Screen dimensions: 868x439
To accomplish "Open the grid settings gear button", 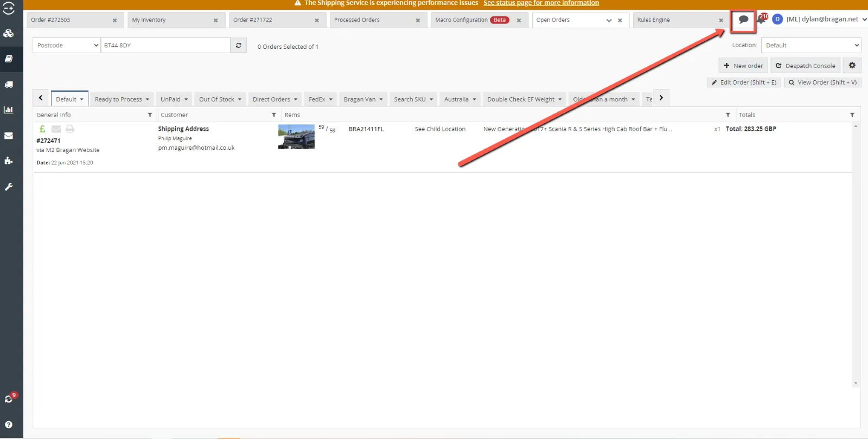I will (x=852, y=65).
